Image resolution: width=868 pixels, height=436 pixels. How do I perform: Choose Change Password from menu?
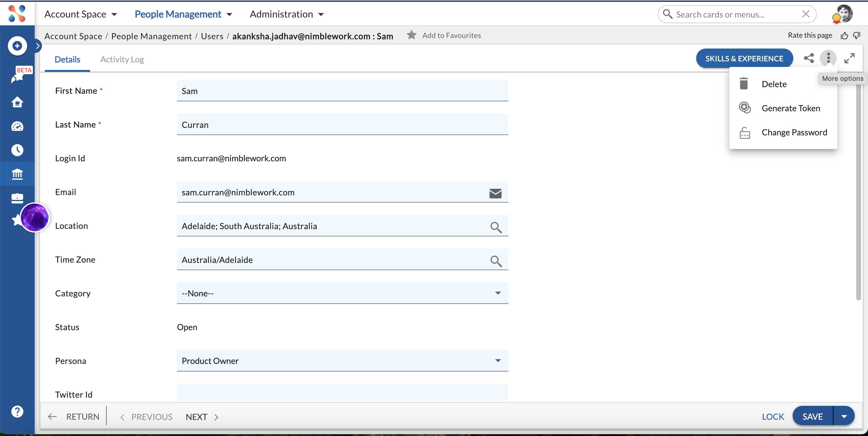783,133
